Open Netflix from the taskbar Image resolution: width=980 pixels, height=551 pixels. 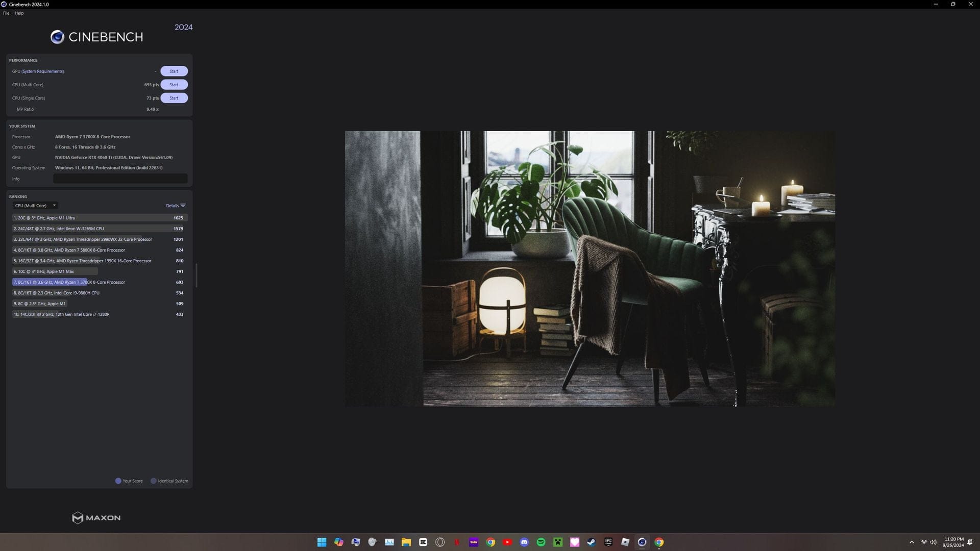click(x=457, y=542)
